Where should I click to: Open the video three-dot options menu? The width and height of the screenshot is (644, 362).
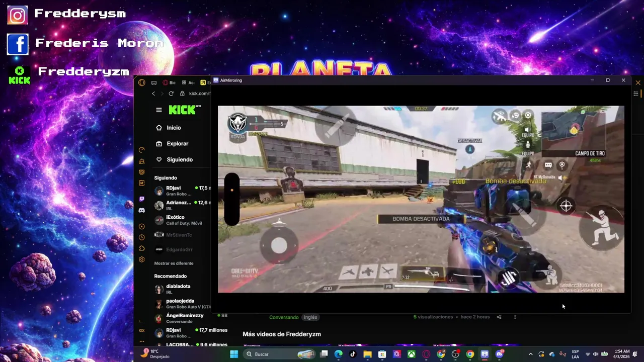[515, 317]
